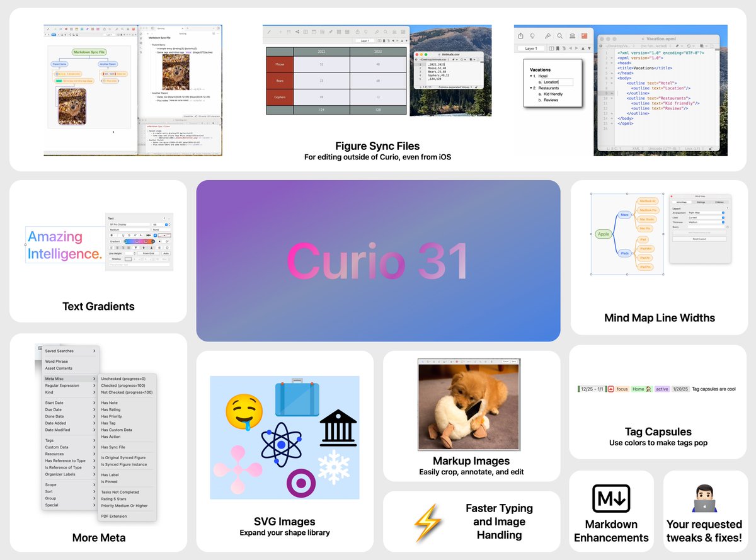The width and height of the screenshot is (756, 560).
Task: Open the Organizer Labels submenu
Action: coord(70,474)
